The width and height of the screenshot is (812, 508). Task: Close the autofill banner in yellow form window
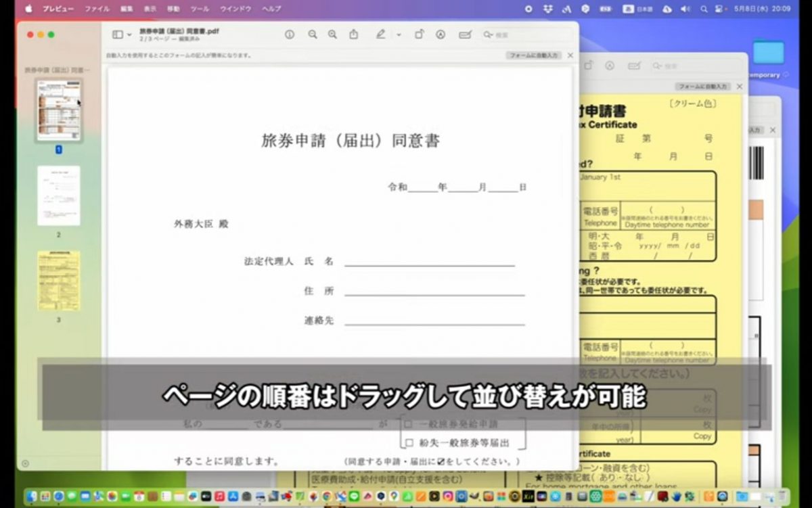[x=739, y=87]
